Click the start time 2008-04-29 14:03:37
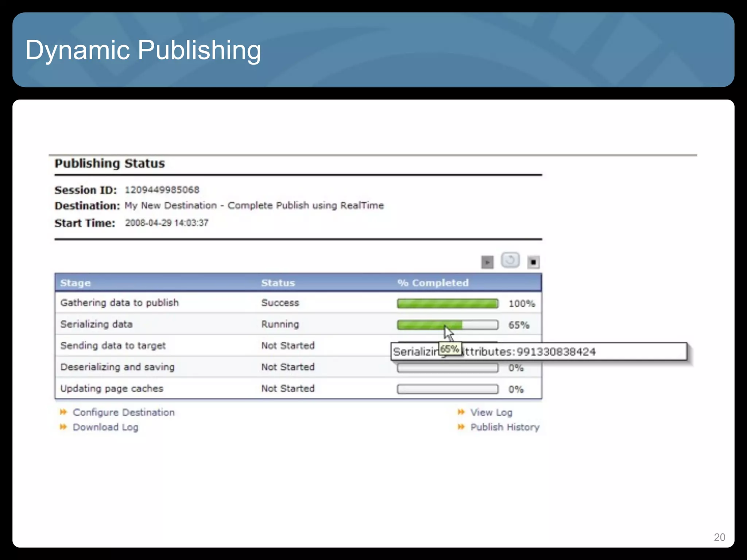This screenshot has height=560, width=747. 167,223
